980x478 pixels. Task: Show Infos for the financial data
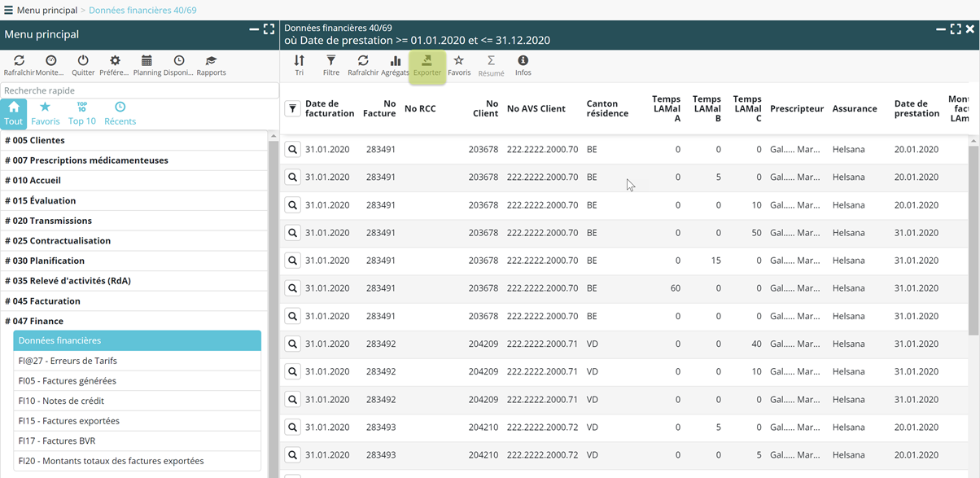point(523,66)
